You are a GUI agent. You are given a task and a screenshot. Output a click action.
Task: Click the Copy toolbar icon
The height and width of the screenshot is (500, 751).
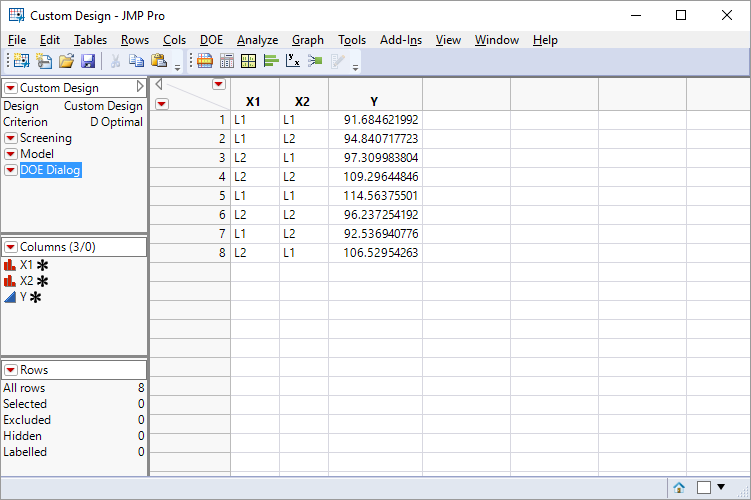click(137, 61)
